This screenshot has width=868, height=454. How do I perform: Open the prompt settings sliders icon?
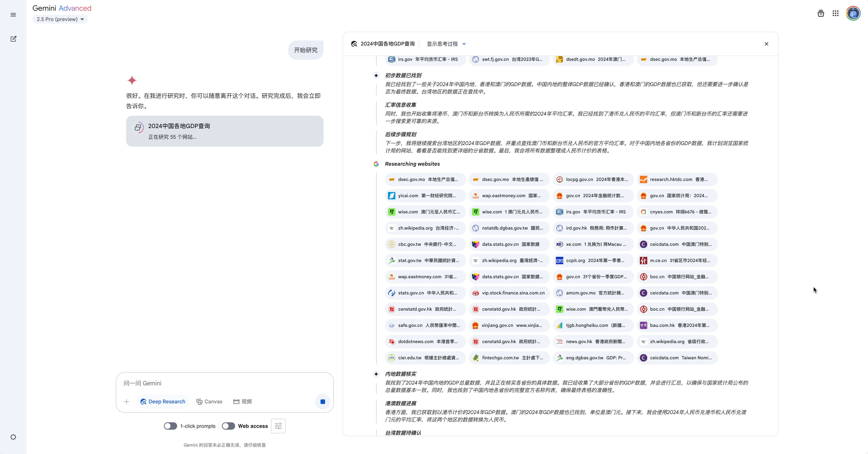[x=278, y=426]
